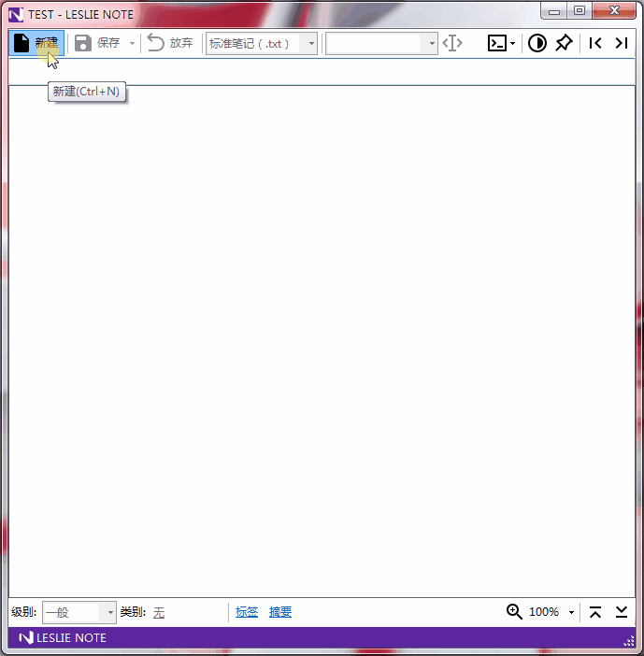Click the text cursor insert icon
Screen dimensions: 644x656
[x=452, y=43]
